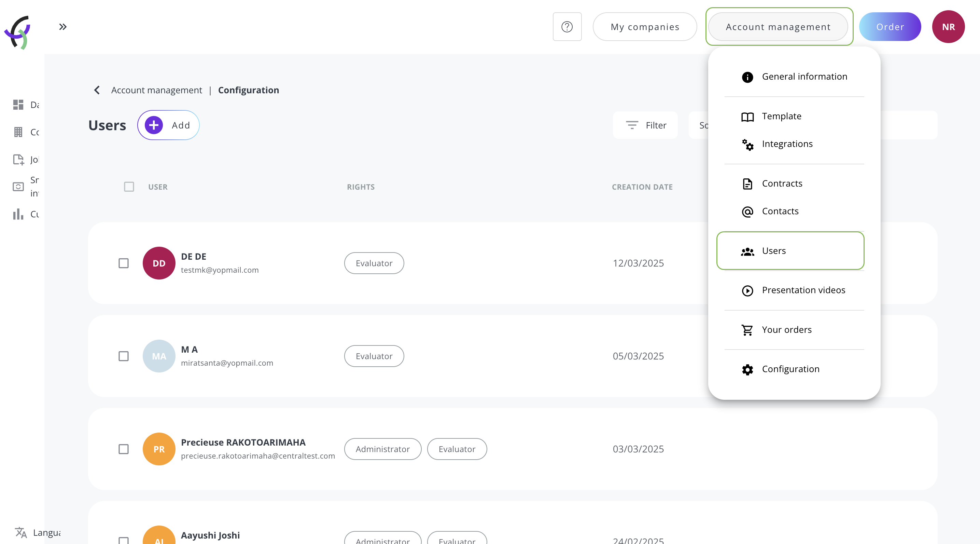Viewport: 980px width, 544px height.
Task: Click date 05/03/2025
Action: coord(638,356)
